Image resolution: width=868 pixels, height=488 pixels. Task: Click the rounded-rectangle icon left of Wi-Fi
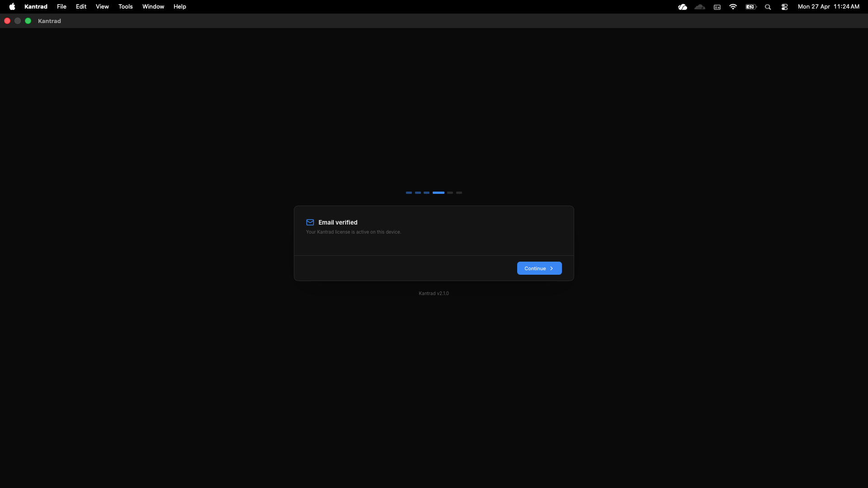click(717, 7)
